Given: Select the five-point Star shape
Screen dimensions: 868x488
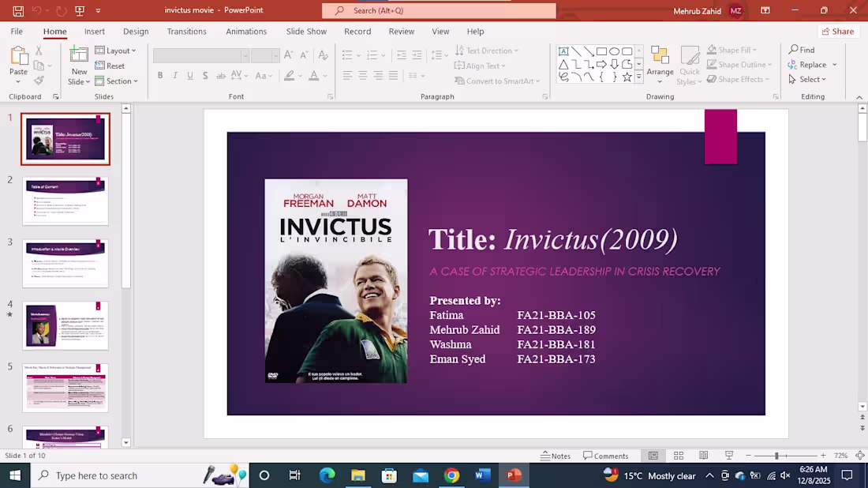Looking at the screenshot, I should click(627, 77).
